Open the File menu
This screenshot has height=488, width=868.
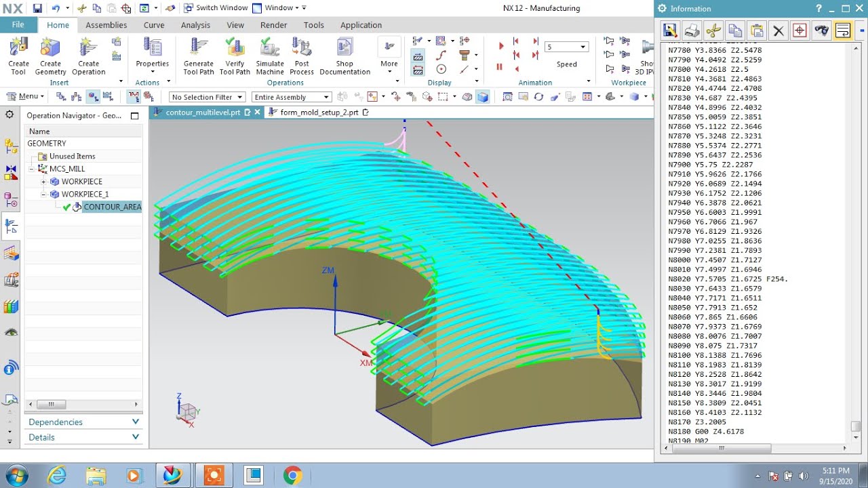click(x=18, y=24)
